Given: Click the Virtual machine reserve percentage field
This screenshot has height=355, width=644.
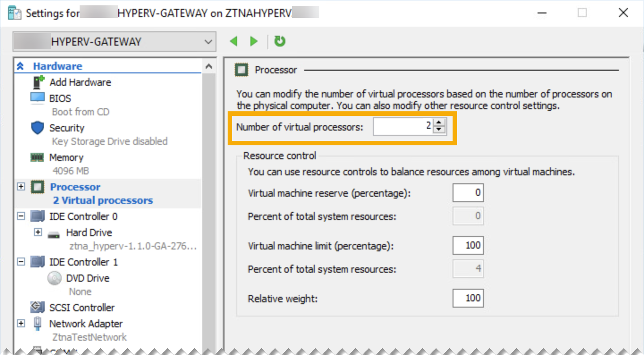Looking at the screenshot, I should [x=468, y=193].
